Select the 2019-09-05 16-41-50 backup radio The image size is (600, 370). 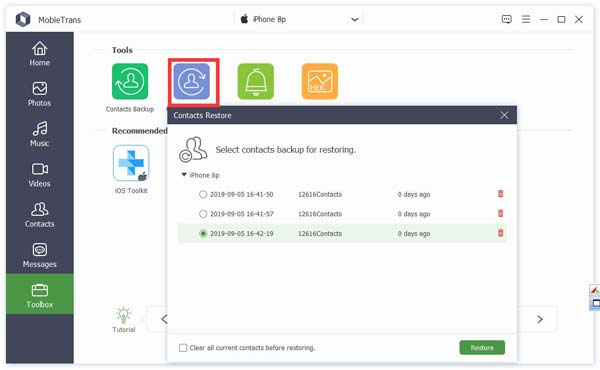(x=203, y=194)
